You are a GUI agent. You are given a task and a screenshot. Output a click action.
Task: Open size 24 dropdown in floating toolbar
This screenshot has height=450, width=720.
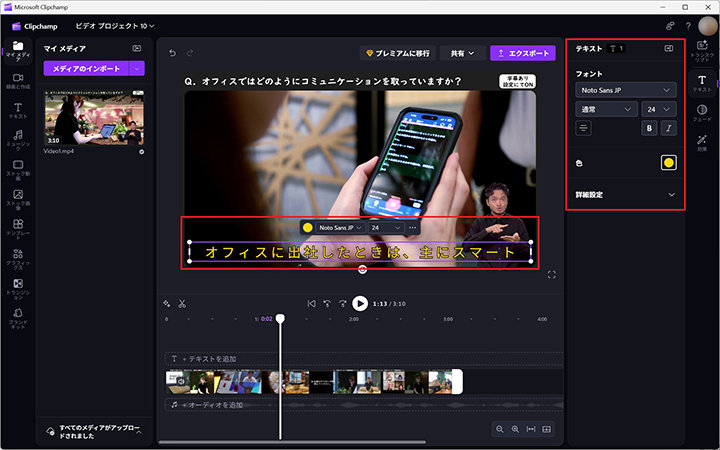(x=386, y=228)
